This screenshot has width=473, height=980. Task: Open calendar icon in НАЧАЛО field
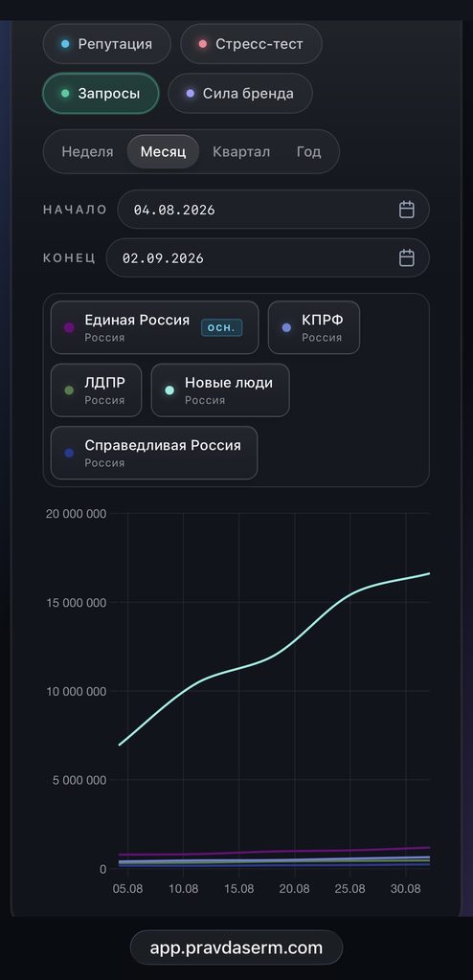pos(407,210)
